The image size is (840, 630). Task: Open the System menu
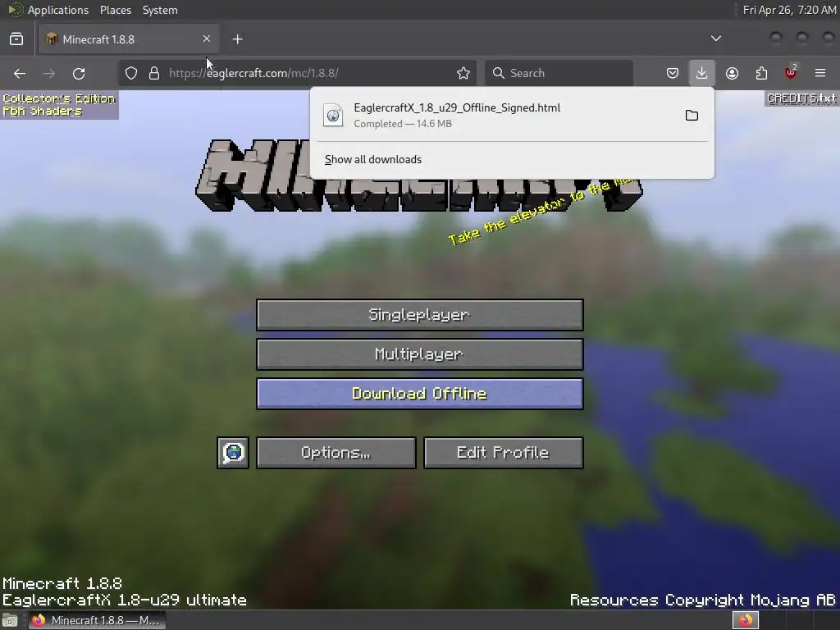[160, 10]
